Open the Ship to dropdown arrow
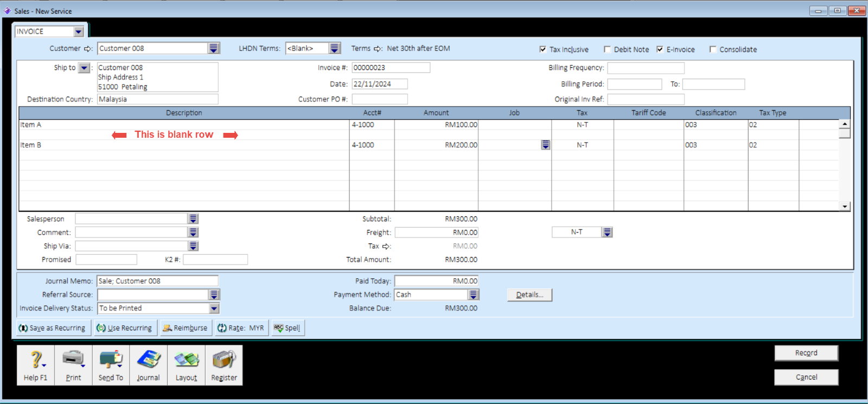This screenshot has height=404, width=868. point(84,68)
